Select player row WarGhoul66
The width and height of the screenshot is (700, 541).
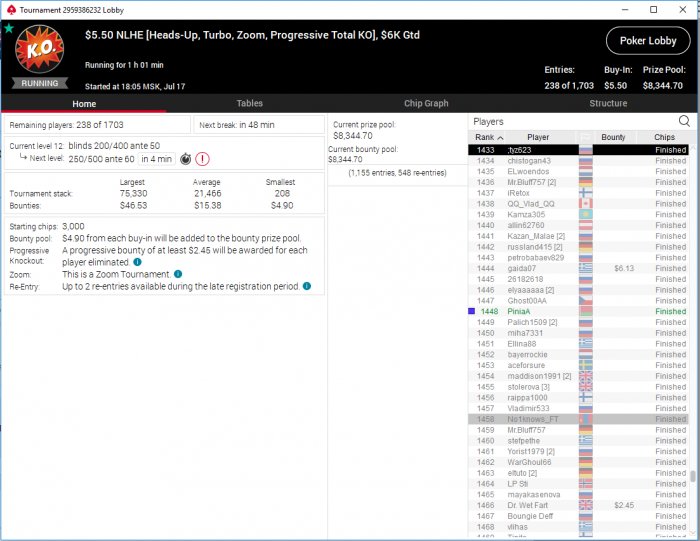(x=578, y=462)
